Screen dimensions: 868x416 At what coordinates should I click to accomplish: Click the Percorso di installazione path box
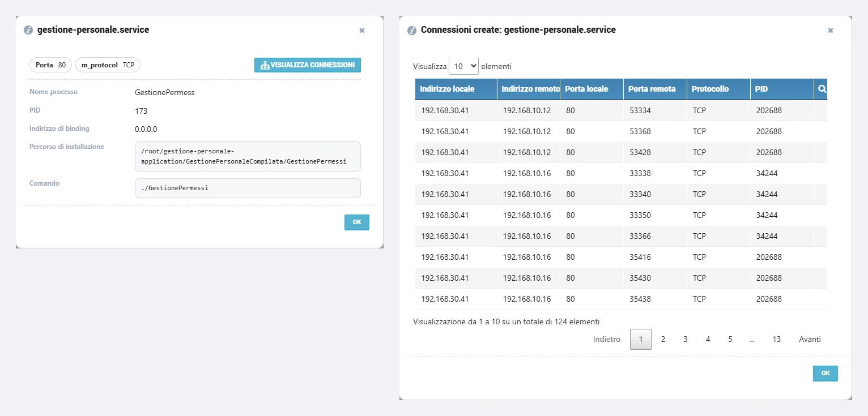(x=248, y=156)
